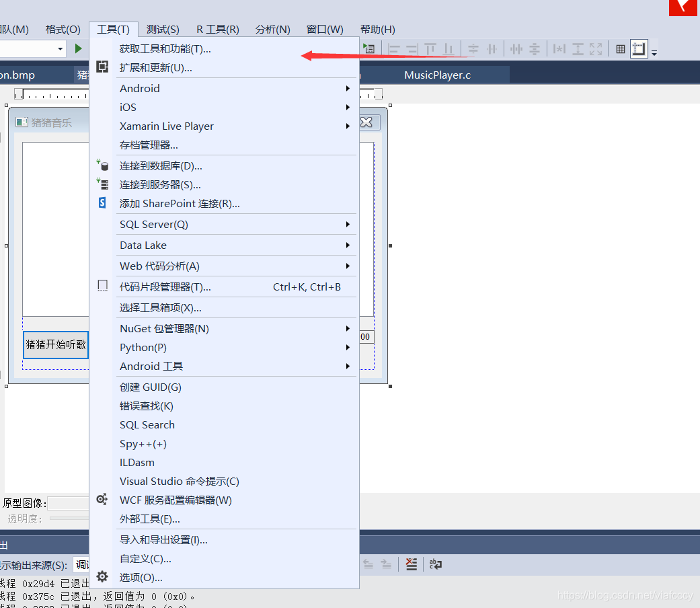Launch Spy++(+) from Tools menu
Viewport: 700px width, 608px height.
[x=224, y=444]
